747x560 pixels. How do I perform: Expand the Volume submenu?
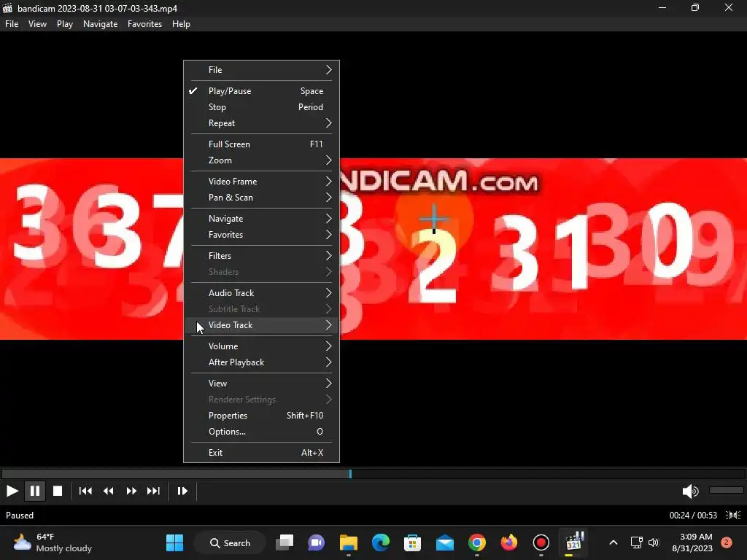coord(262,346)
